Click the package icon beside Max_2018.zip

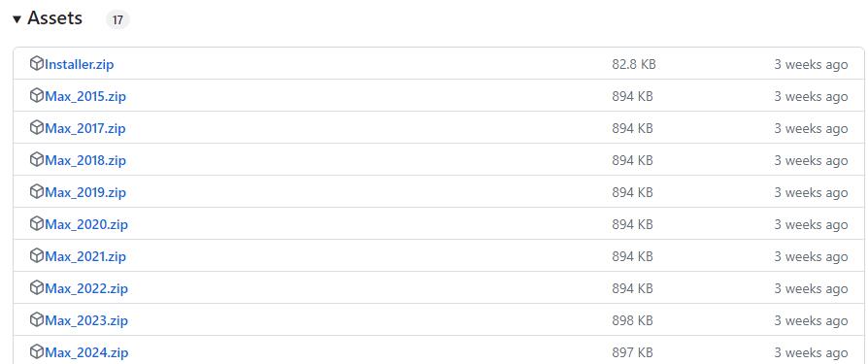click(x=37, y=160)
